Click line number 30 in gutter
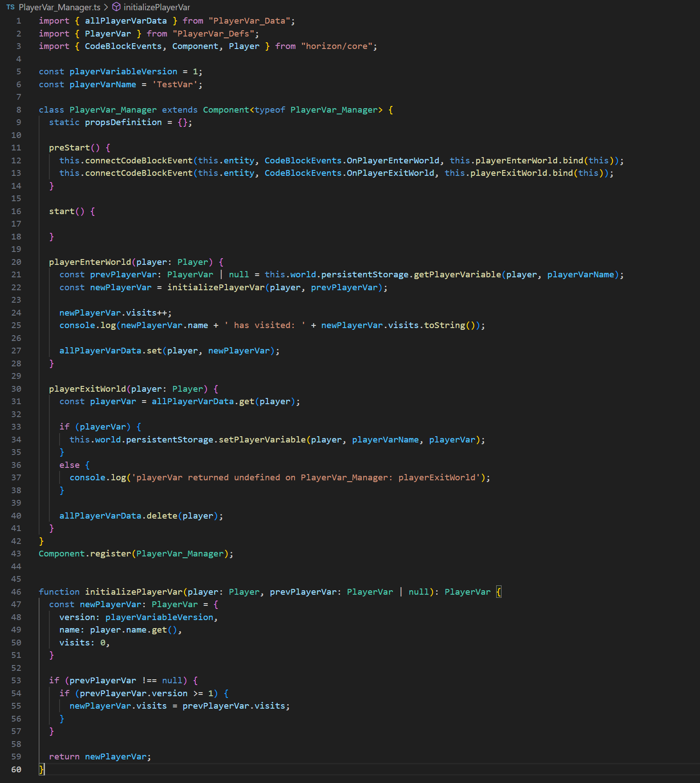700x783 pixels. point(16,389)
